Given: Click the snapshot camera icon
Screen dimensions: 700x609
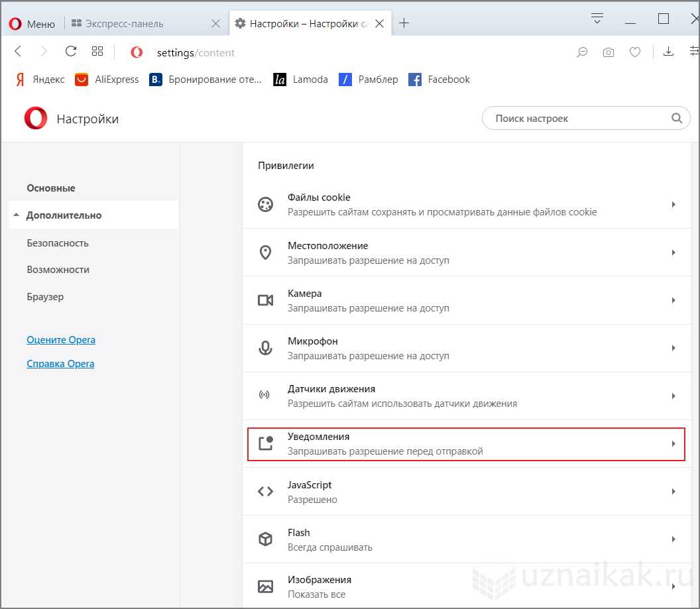Looking at the screenshot, I should [608, 52].
